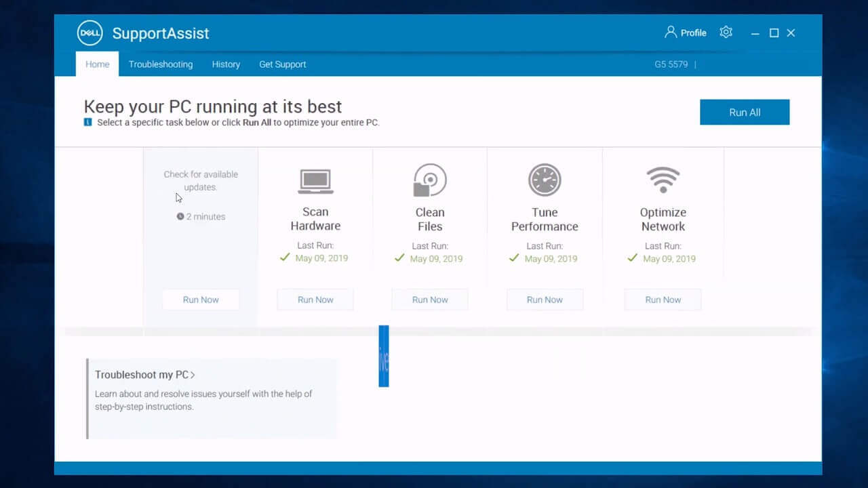Screen dimensions: 868x488
Task: Open the SupportAssist settings gear
Action: pos(726,32)
